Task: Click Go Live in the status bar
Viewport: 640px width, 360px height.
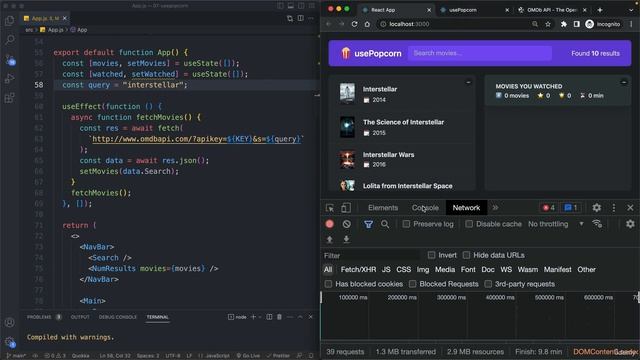Action: click(x=248, y=356)
